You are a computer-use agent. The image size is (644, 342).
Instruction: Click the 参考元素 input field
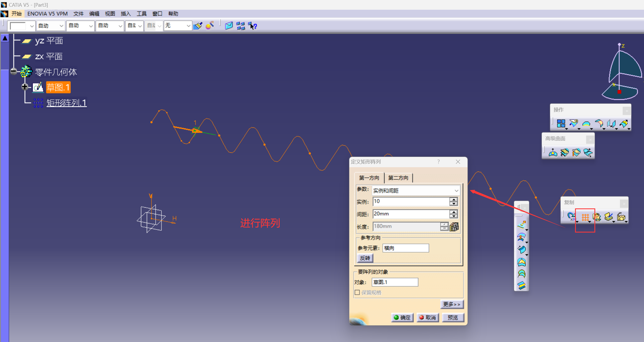406,248
